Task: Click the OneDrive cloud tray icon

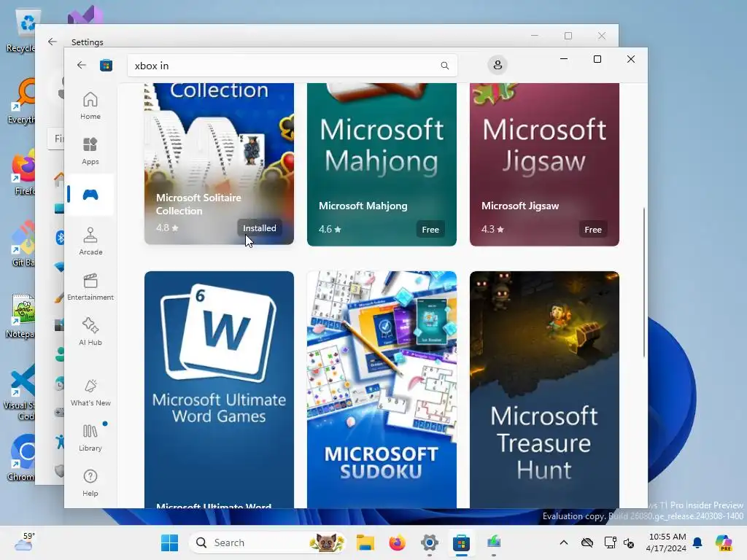Action: pos(587,542)
